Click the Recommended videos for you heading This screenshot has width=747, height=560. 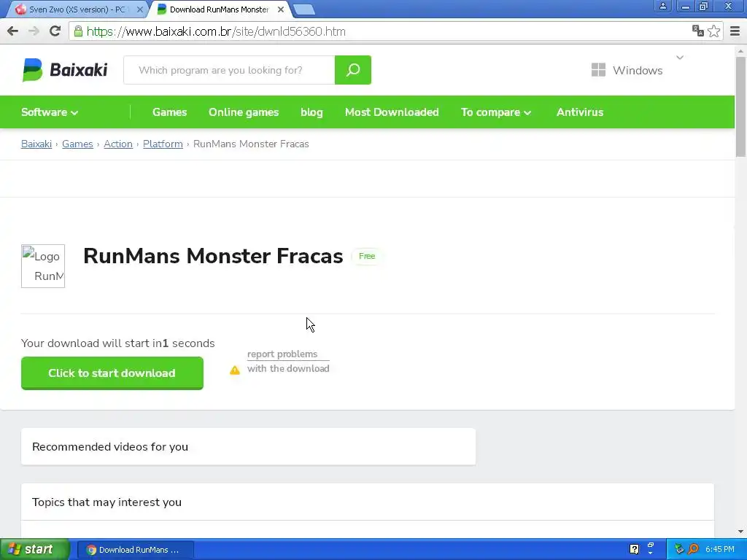[110, 447]
